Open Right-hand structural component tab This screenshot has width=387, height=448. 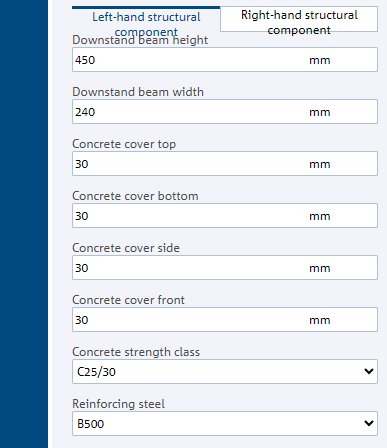point(299,19)
